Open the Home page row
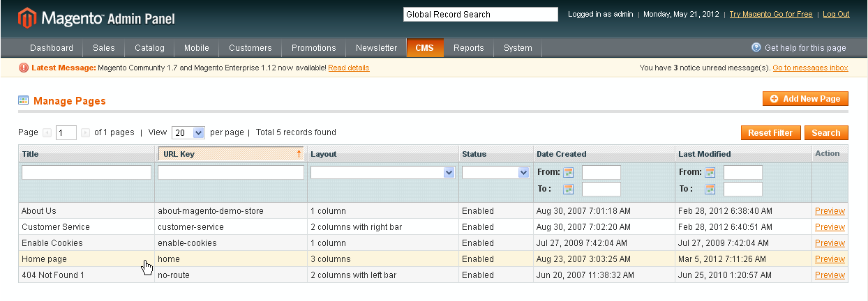The width and height of the screenshot is (868, 301). [433, 259]
